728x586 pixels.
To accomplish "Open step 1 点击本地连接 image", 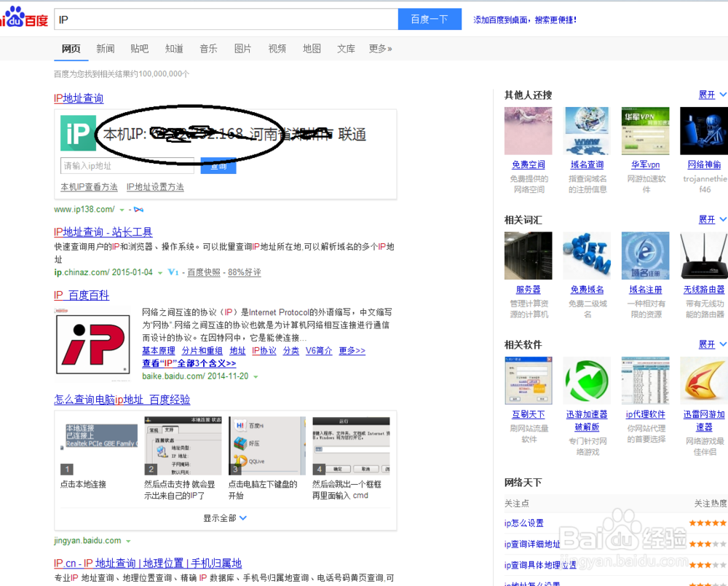I will pyautogui.click(x=99, y=446).
